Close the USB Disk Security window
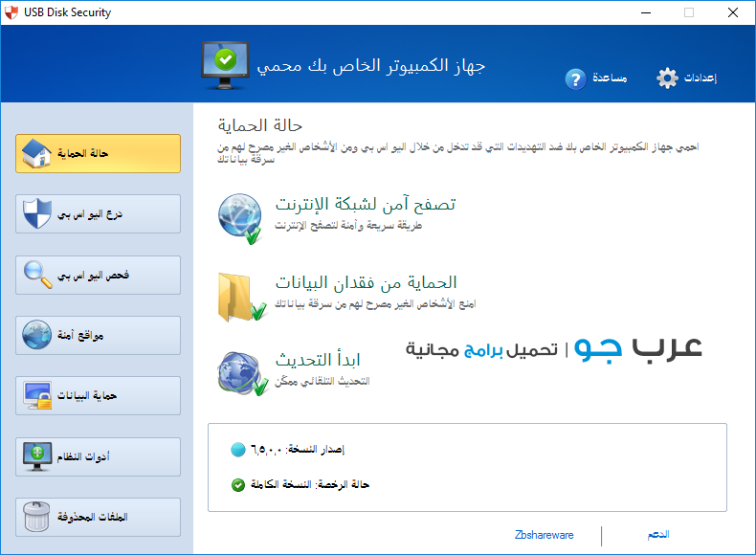The width and height of the screenshot is (756, 555). (733, 12)
